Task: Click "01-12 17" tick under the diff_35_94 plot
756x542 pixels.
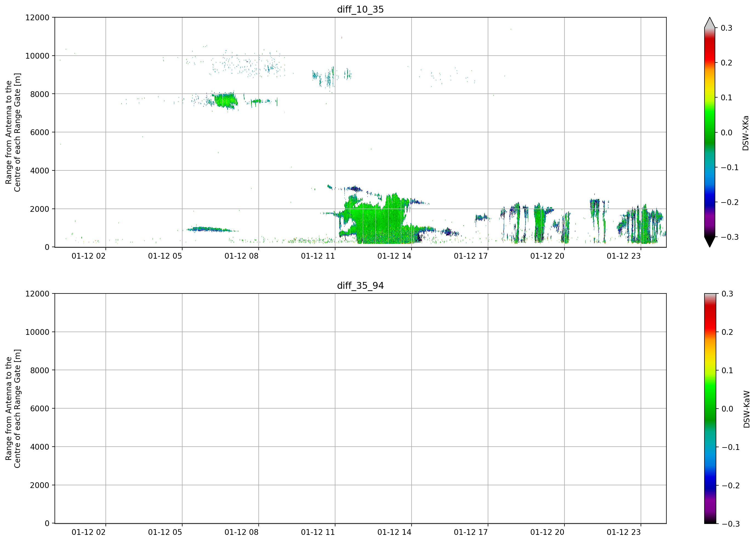Action: [x=471, y=532]
